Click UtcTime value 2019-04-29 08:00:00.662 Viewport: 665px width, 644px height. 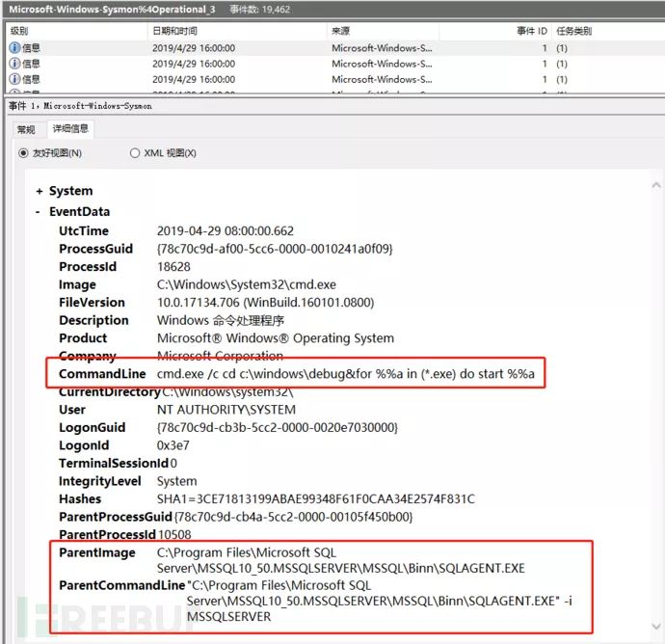[226, 230]
